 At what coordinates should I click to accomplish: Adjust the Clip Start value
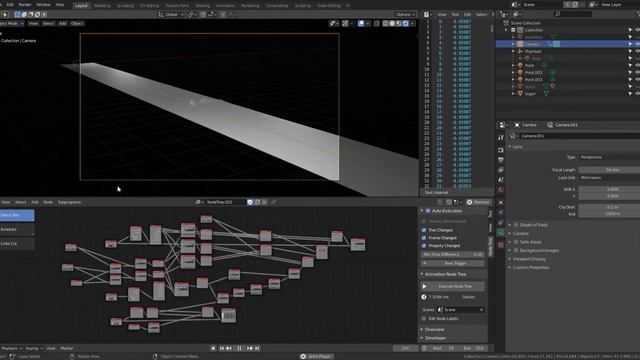coord(609,207)
